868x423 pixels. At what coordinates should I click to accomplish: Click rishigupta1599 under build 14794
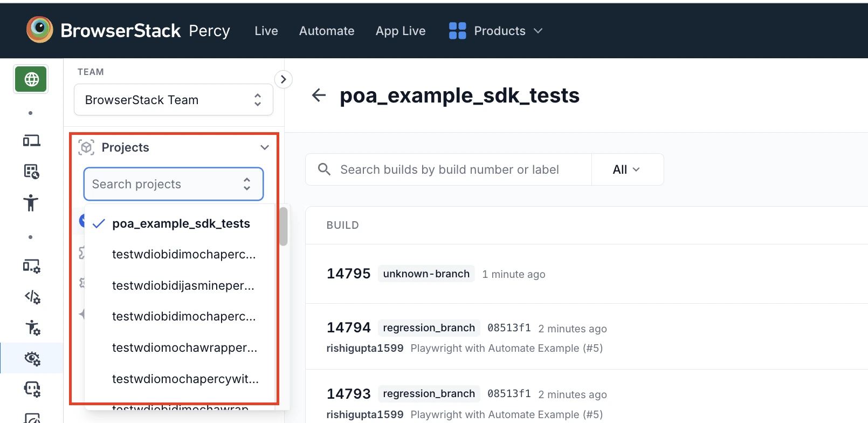(x=365, y=348)
